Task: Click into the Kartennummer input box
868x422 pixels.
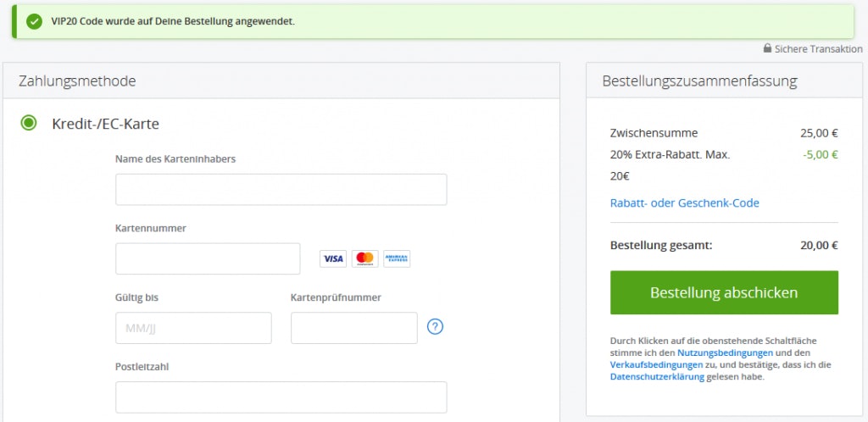Action: (208, 259)
